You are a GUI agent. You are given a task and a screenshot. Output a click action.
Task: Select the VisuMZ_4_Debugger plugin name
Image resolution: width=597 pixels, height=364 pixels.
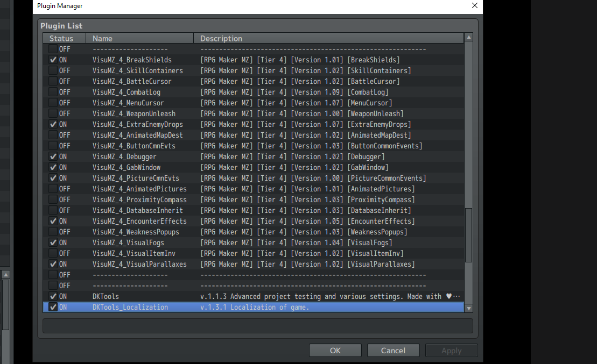(x=124, y=156)
